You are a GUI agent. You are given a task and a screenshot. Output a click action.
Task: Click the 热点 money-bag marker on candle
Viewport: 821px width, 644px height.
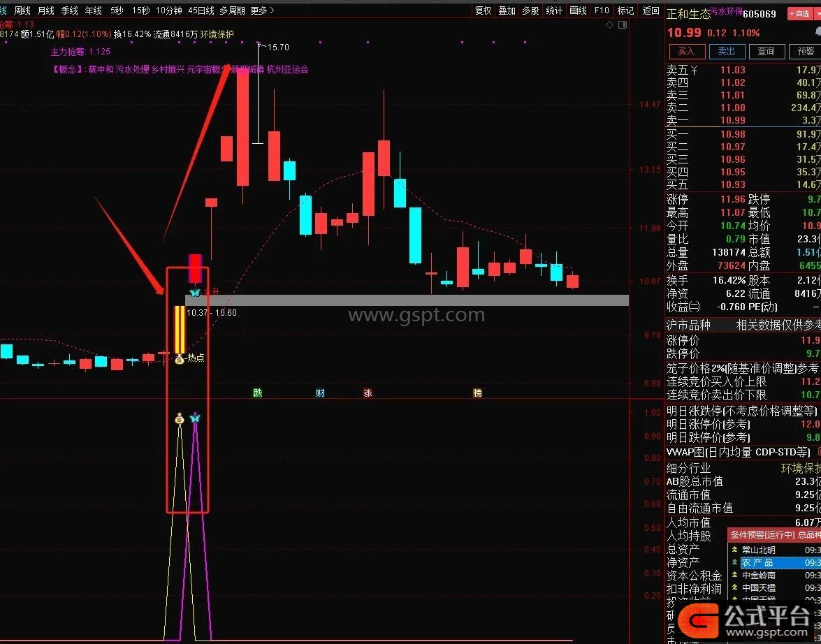point(179,359)
